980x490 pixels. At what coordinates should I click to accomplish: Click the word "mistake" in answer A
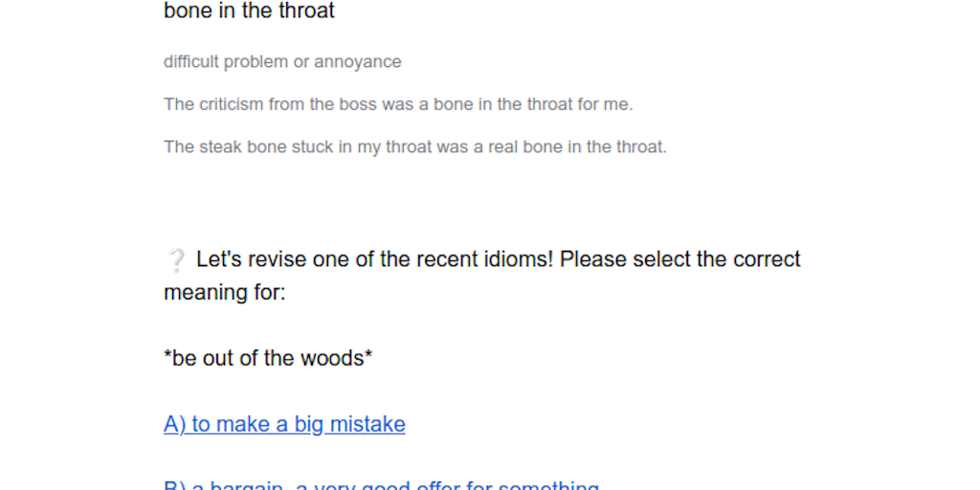[x=367, y=424]
